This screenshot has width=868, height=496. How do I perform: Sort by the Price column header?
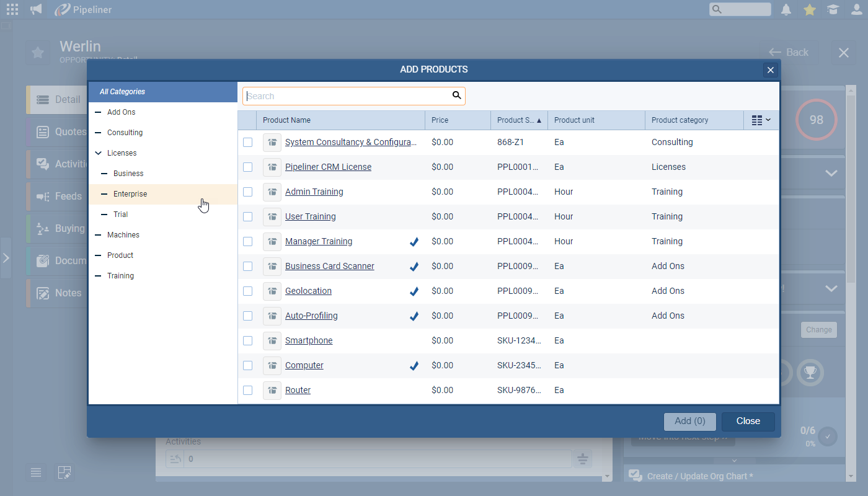(x=440, y=120)
